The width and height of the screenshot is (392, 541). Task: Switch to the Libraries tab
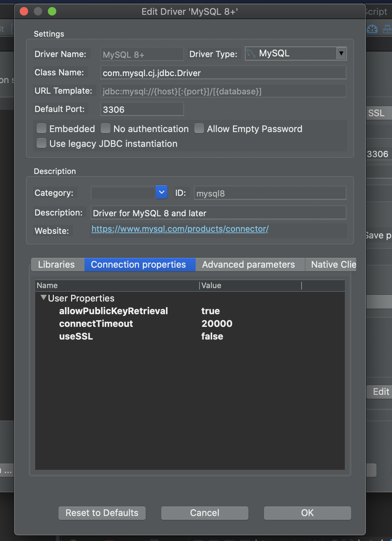pos(58,265)
